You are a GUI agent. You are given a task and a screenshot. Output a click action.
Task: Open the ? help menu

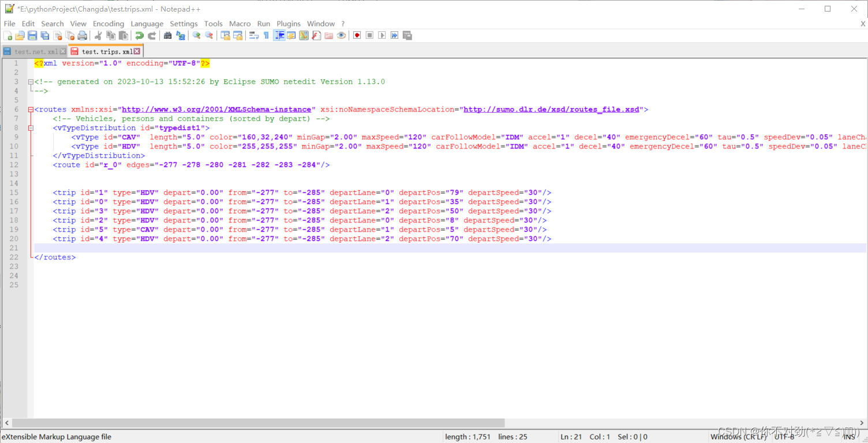point(343,24)
